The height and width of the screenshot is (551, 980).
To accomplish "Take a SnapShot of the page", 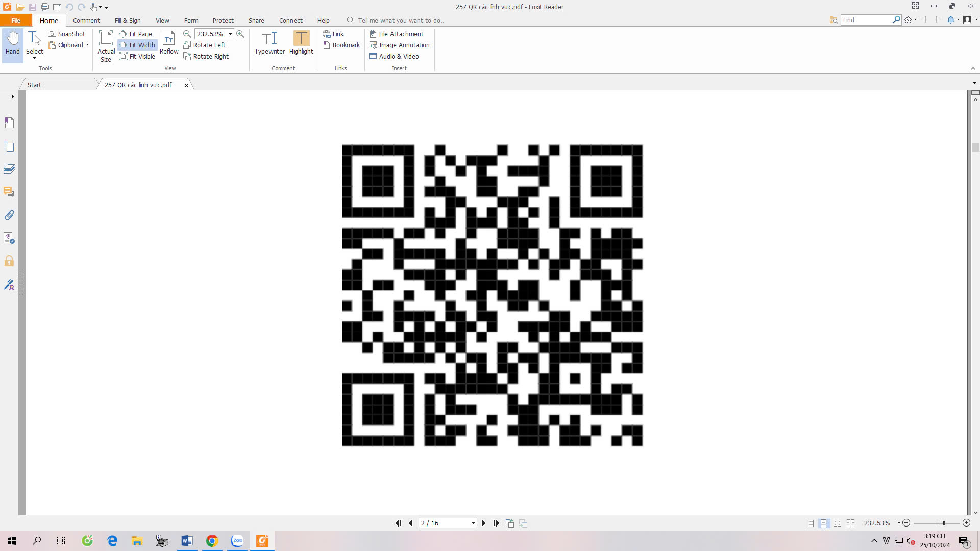I will [67, 34].
